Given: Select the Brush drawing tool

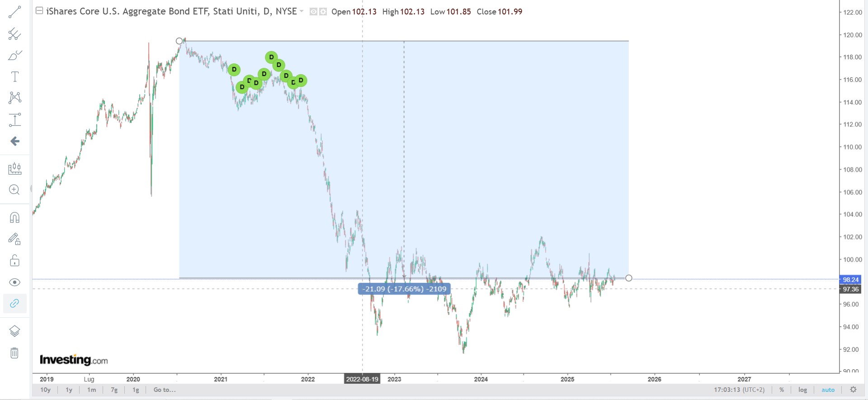Looking at the screenshot, I should click(14, 55).
